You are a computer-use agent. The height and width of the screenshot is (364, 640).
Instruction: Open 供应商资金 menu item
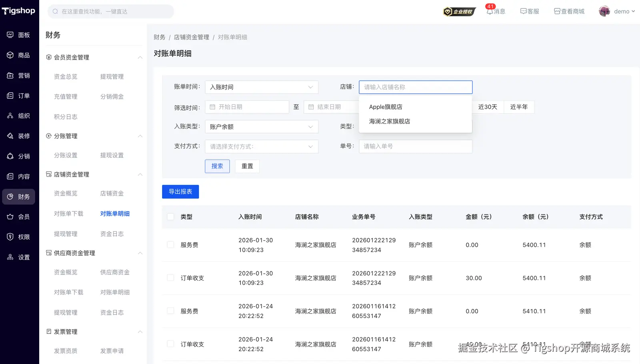[x=115, y=273]
